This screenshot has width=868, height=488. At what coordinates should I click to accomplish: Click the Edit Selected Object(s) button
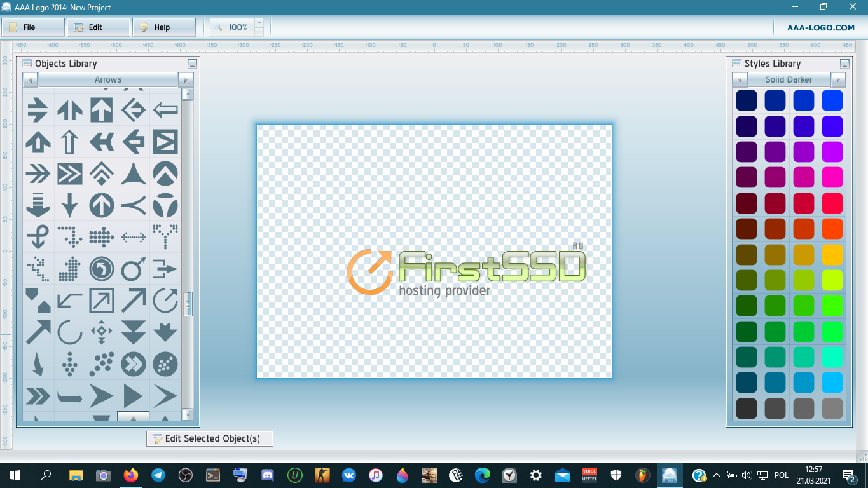(x=210, y=438)
